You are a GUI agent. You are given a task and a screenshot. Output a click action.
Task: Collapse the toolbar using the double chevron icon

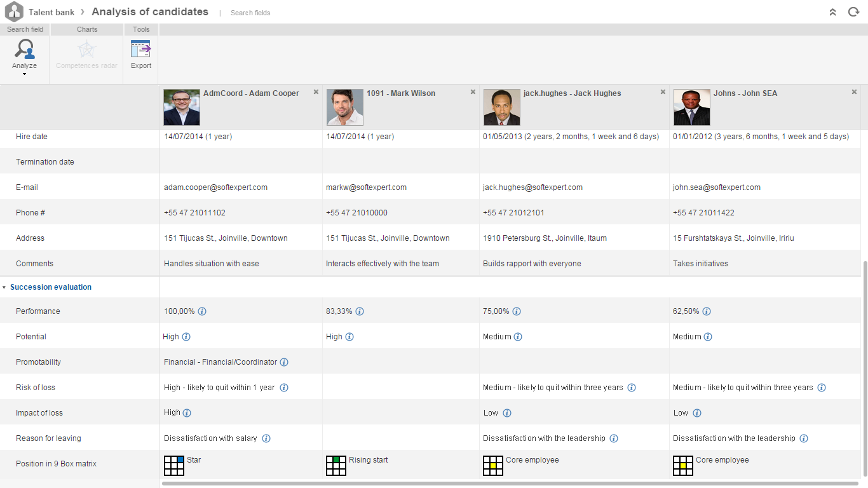tap(832, 11)
